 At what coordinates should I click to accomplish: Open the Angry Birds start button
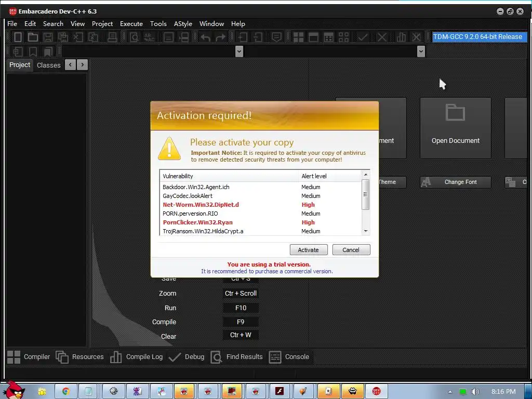(x=15, y=390)
